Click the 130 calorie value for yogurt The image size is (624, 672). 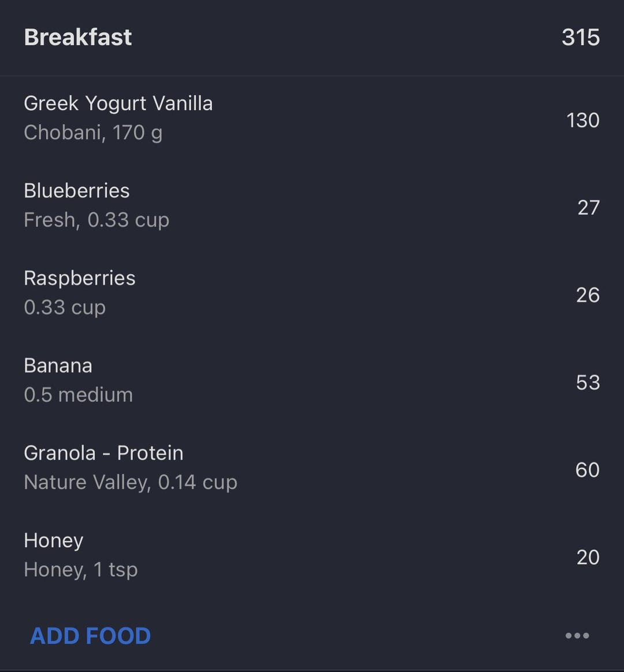point(583,120)
